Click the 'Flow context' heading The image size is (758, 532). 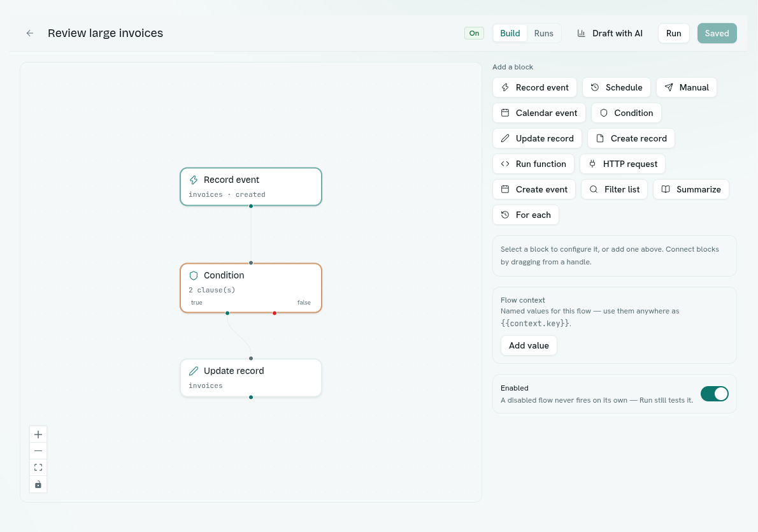[x=522, y=300]
